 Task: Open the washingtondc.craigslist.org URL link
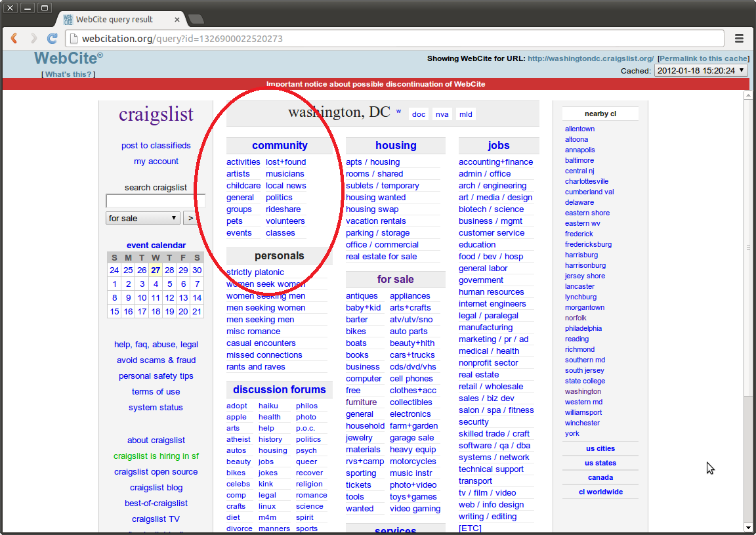[x=591, y=58]
